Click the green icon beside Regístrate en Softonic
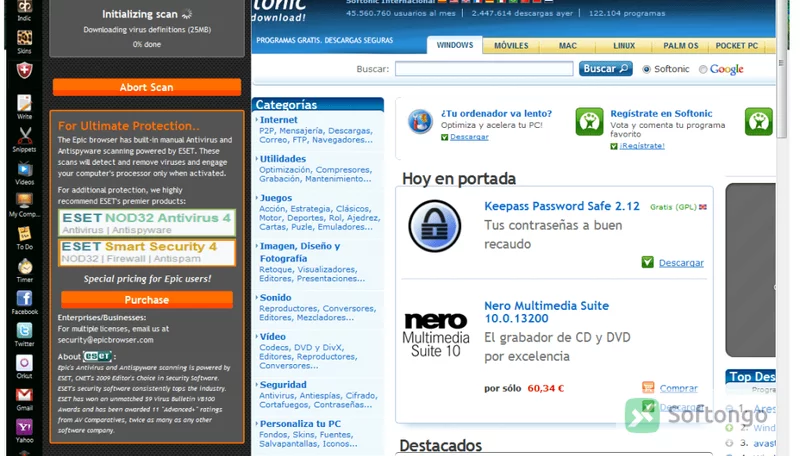800x456 pixels. click(x=589, y=121)
